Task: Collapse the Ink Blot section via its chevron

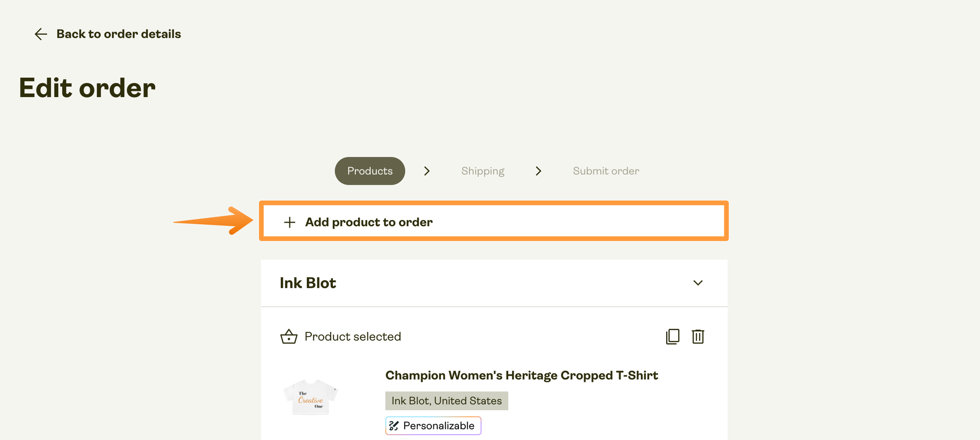Action: click(698, 283)
